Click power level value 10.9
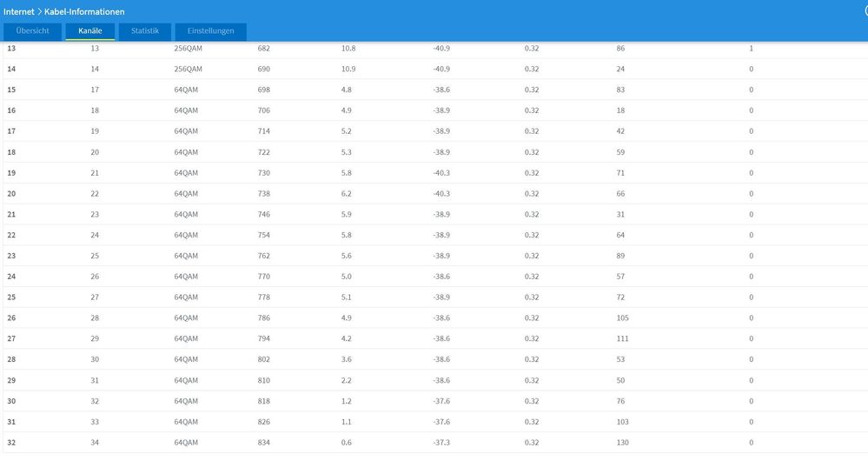 (348, 70)
